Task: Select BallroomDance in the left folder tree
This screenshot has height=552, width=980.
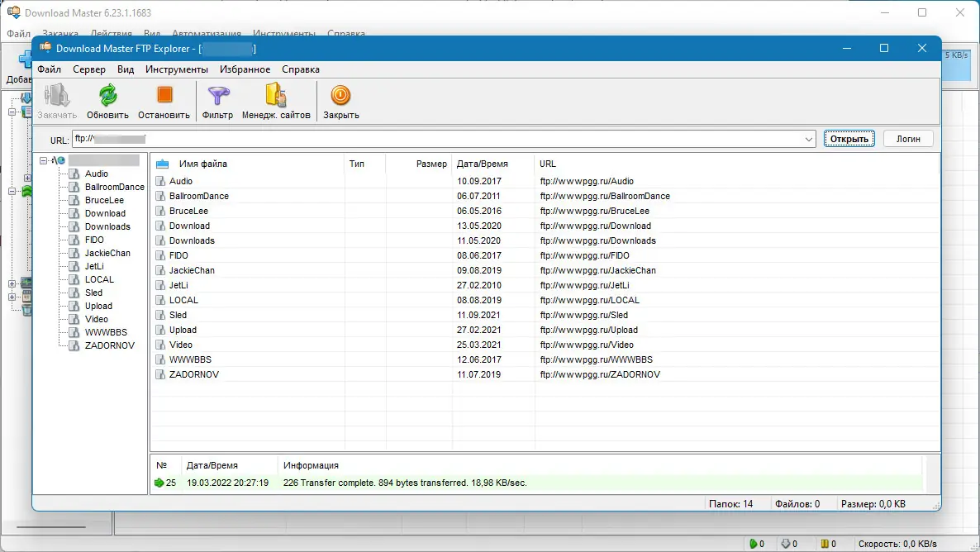Action: pyautogui.click(x=115, y=187)
